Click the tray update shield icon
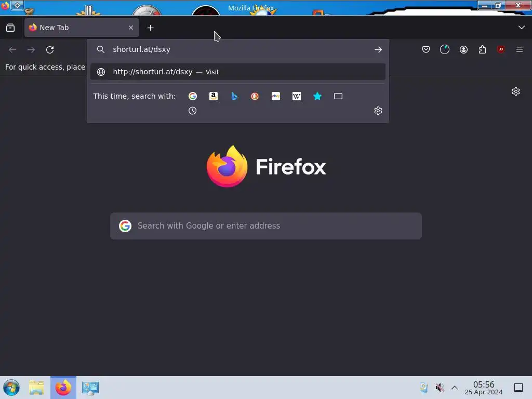532x399 pixels. tap(424, 388)
